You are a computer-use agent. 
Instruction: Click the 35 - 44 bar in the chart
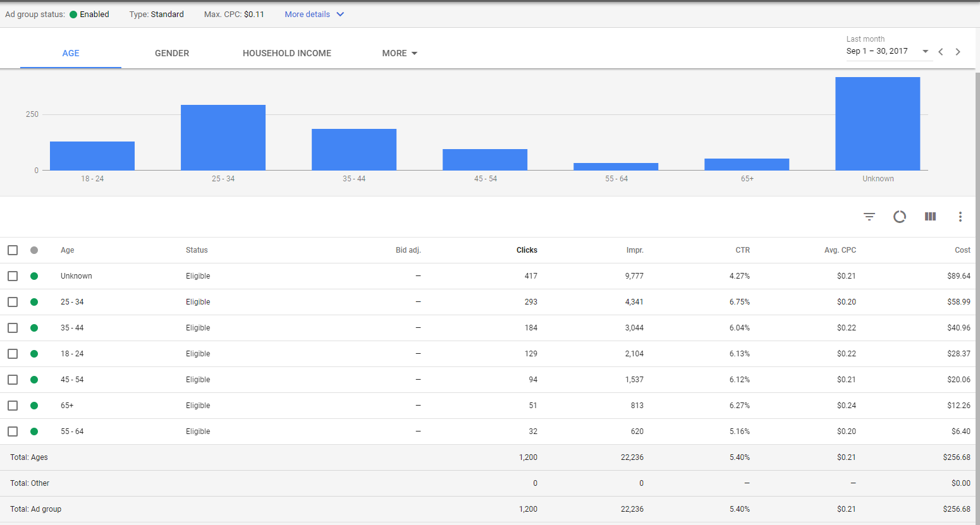pyautogui.click(x=354, y=150)
